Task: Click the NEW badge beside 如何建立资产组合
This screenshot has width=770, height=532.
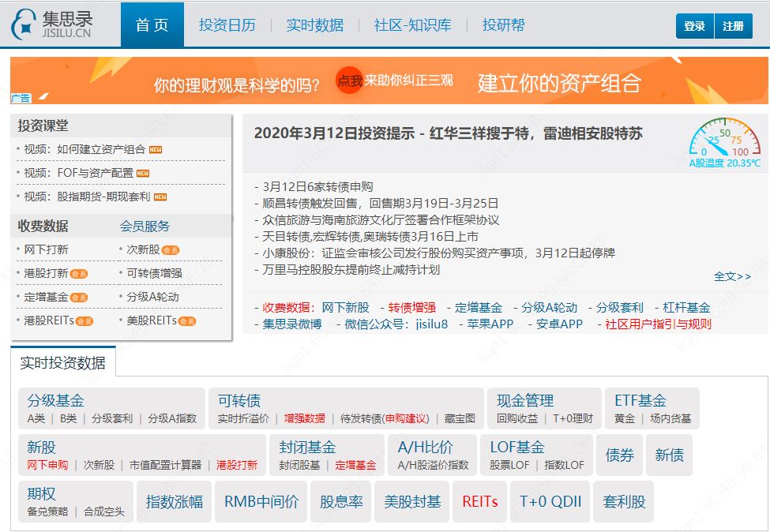Action: click(x=156, y=150)
